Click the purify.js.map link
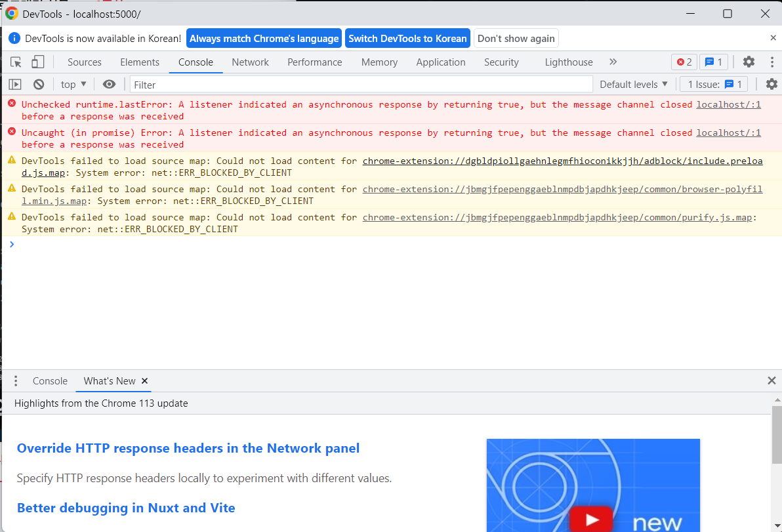The image size is (782, 532). (x=557, y=217)
